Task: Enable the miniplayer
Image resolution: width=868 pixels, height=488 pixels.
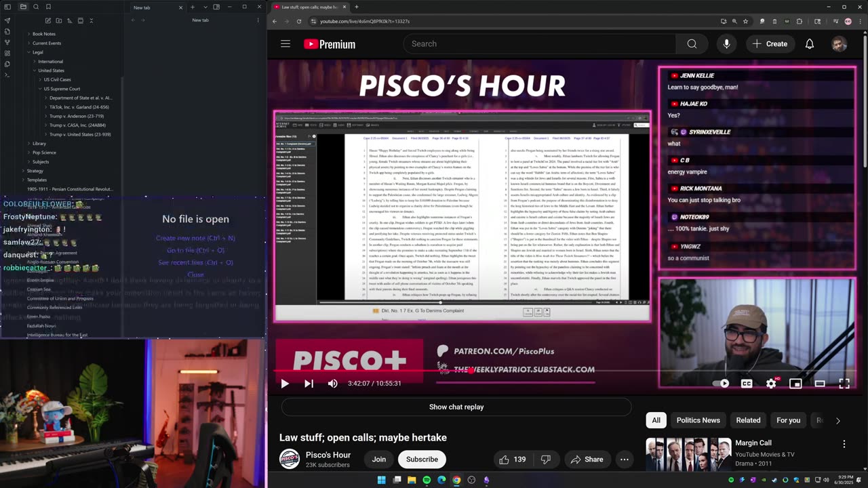Action: (795, 384)
